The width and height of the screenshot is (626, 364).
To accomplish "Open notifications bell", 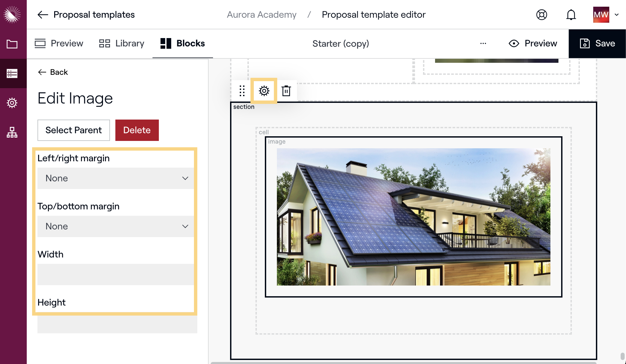I will (x=571, y=15).
